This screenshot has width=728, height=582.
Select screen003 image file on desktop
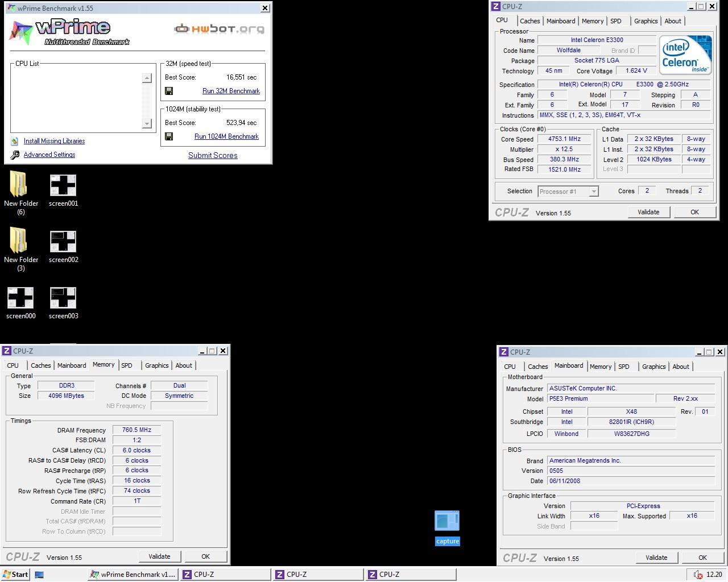[x=63, y=304]
